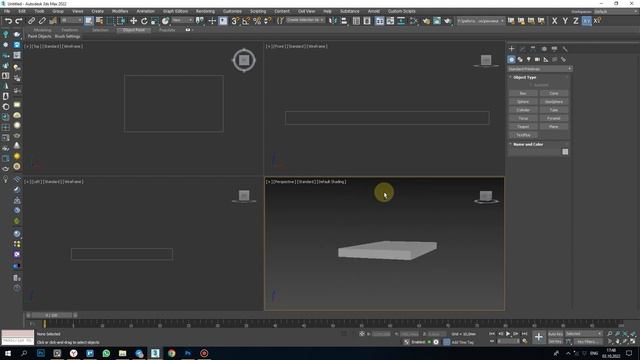Open the Motion panel tab
This screenshot has height=360, width=640.
[x=544, y=49]
